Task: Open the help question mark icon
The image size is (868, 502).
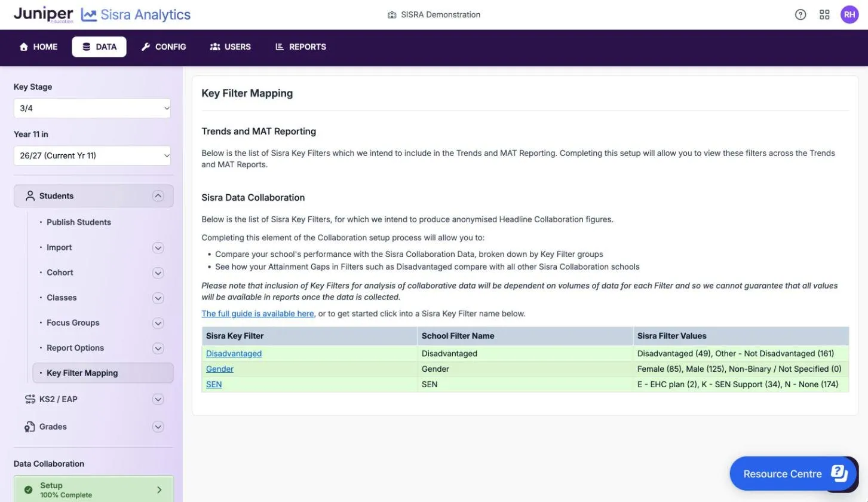Action: click(800, 15)
